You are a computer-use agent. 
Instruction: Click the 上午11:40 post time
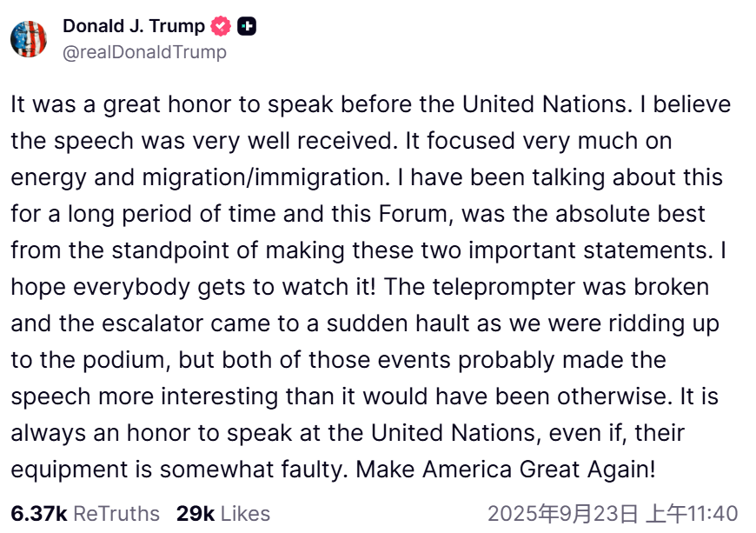pyautogui.click(x=690, y=514)
